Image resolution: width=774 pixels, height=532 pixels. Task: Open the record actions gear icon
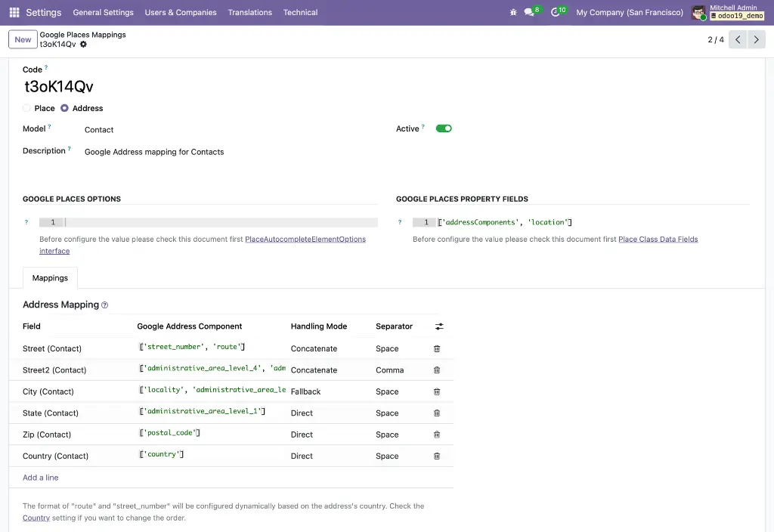(83, 45)
